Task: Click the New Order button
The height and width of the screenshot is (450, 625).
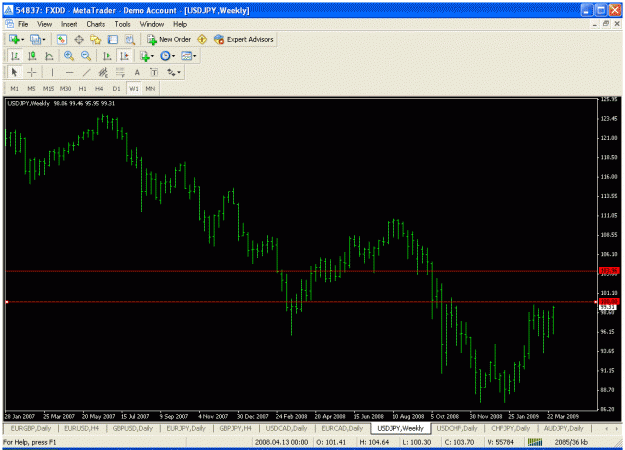Action: tap(169, 39)
